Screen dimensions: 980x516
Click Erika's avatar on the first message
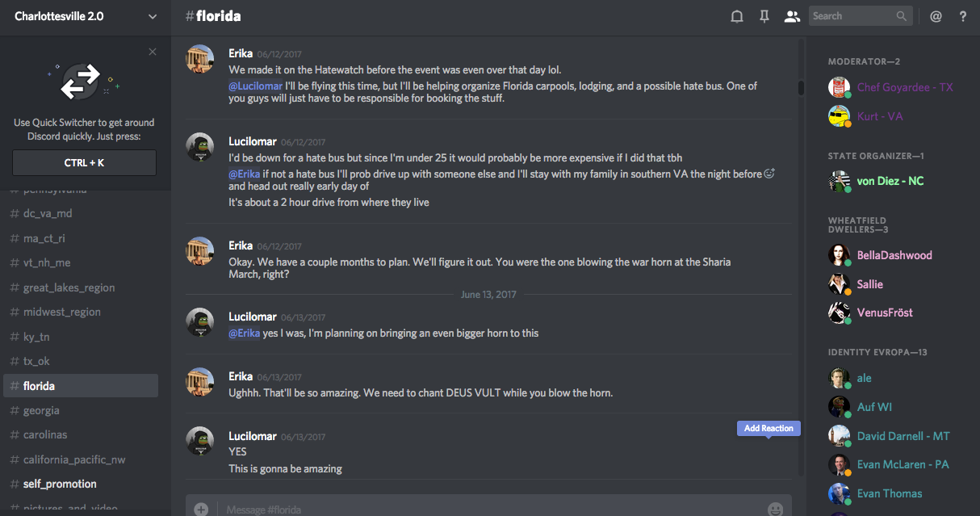pyautogui.click(x=200, y=59)
